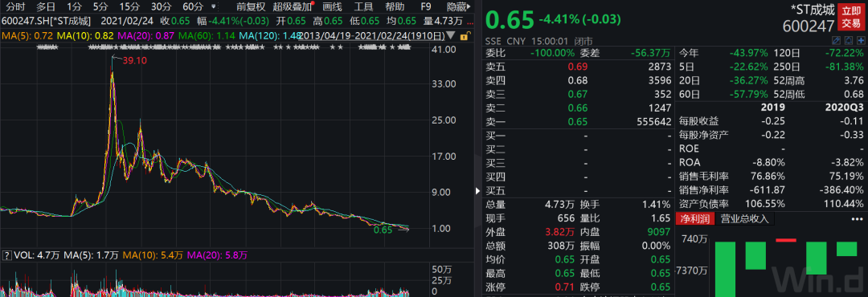Open the 帮助 menu

(395, 7)
